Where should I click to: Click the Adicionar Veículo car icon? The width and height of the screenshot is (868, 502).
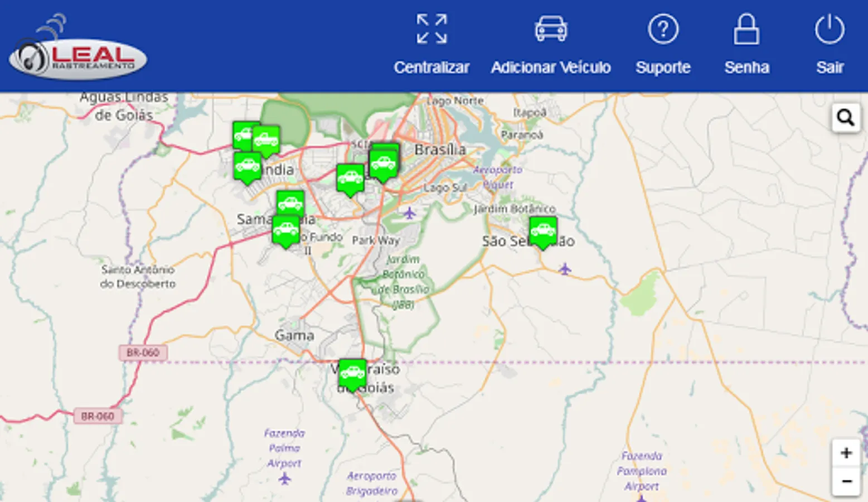(551, 28)
